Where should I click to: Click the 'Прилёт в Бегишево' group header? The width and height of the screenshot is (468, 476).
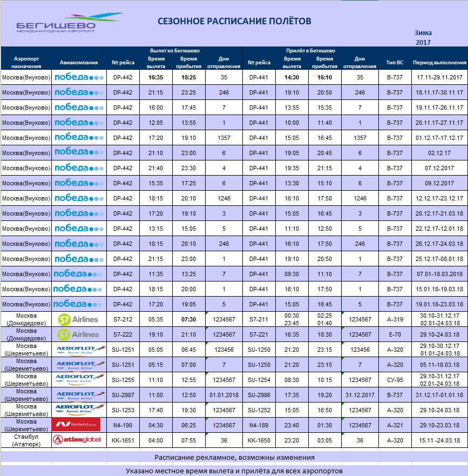(310, 51)
